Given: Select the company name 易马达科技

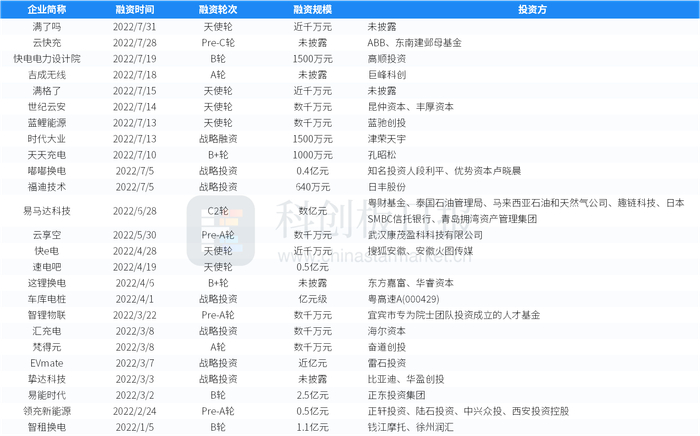Looking at the screenshot, I should click(47, 211).
